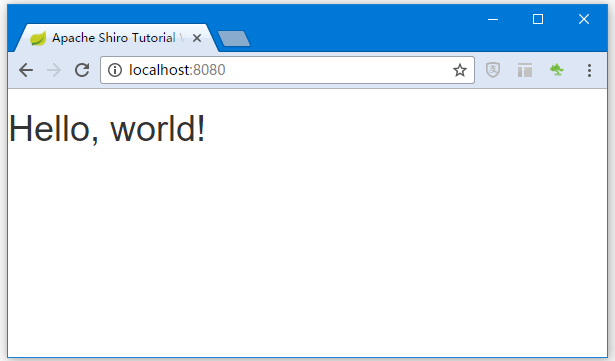Click the grey page layout extension icon
This screenshot has height=361, width=615.
point(525,70)
